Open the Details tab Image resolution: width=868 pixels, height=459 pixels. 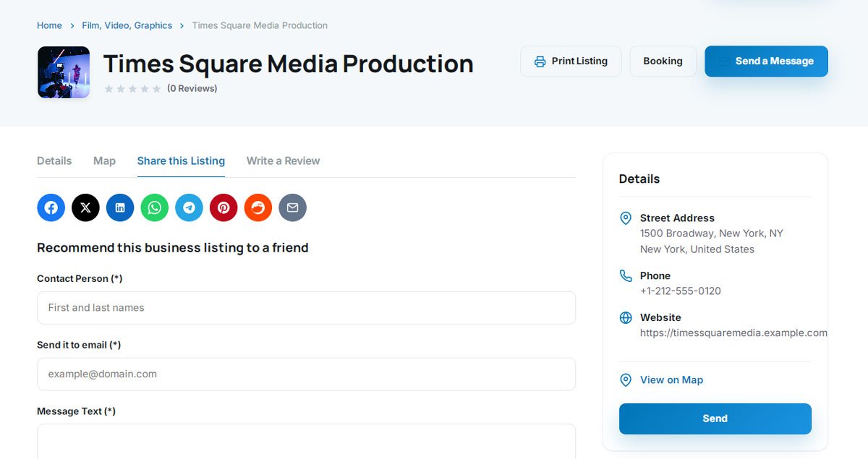(x=54, y=160)
